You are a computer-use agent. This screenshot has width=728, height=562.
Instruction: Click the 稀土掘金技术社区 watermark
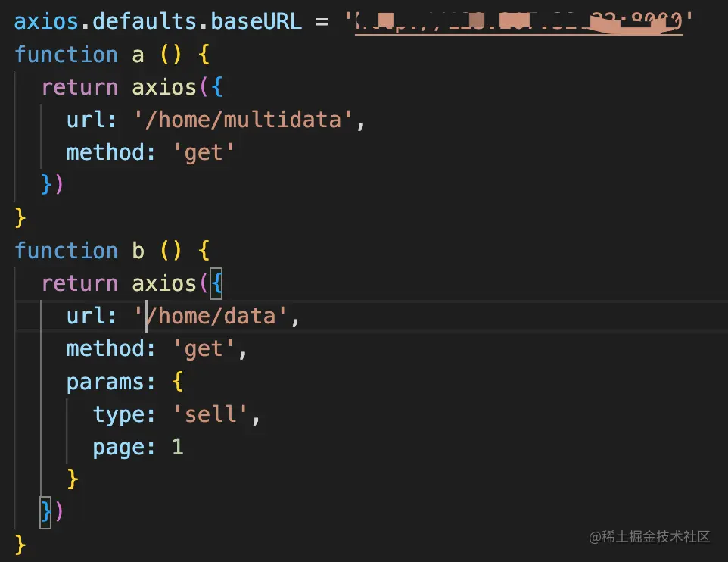coord(651,536)
